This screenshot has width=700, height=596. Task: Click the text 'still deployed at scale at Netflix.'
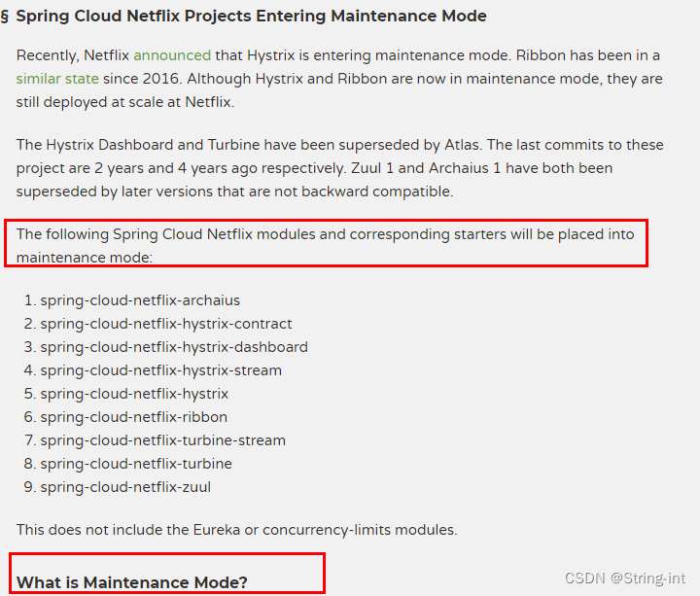(x=125, y=102)
